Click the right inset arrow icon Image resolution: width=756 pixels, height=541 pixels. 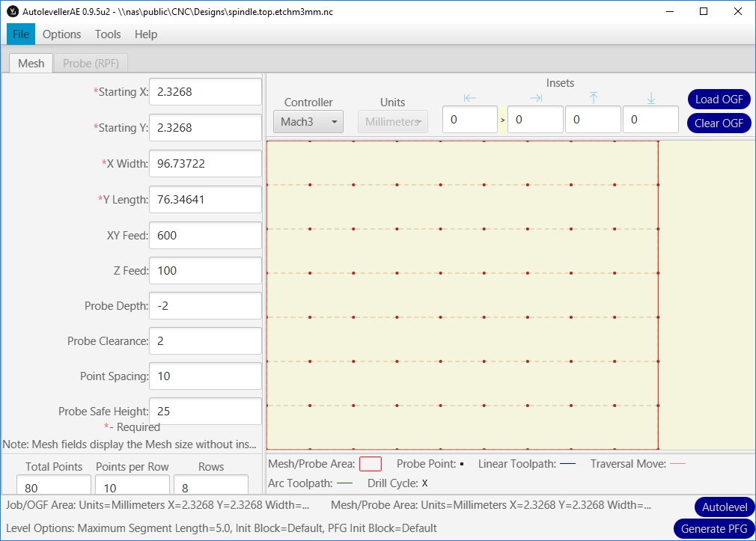536,98
